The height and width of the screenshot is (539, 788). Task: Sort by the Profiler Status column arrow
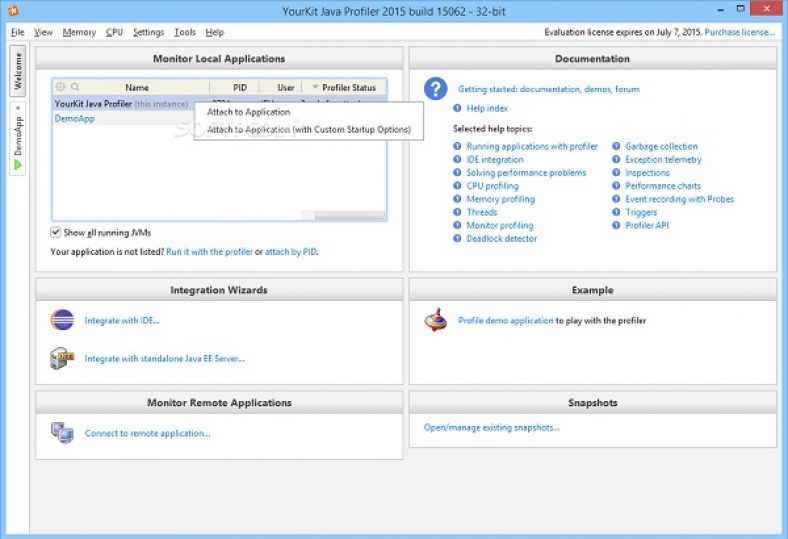pos(316,88)
